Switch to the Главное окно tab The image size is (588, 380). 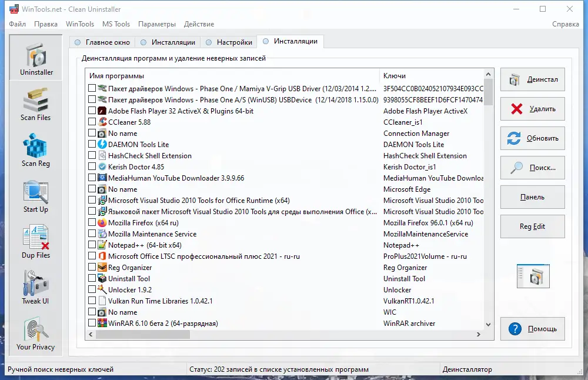point(102,42)
